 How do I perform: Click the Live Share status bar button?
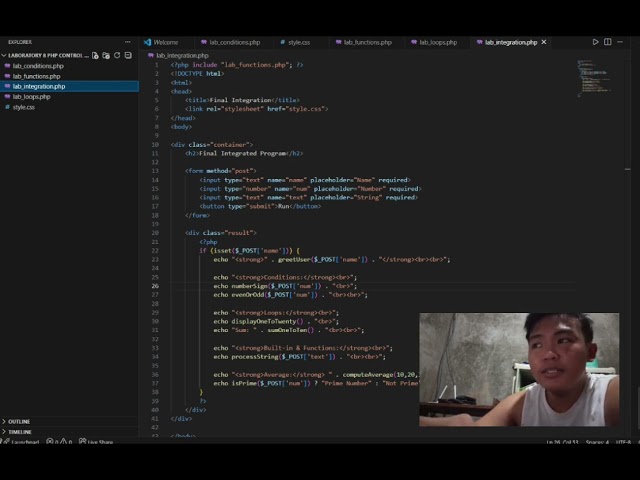[x=98, y=441]
